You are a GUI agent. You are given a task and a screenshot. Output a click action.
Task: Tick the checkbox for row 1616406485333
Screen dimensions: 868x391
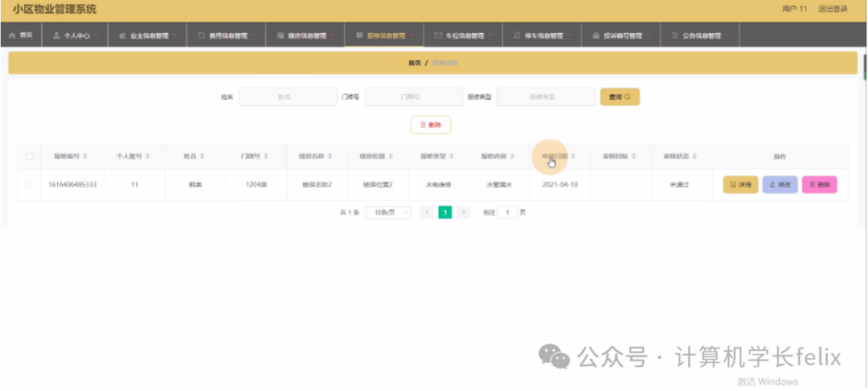(x=29, y=185)
